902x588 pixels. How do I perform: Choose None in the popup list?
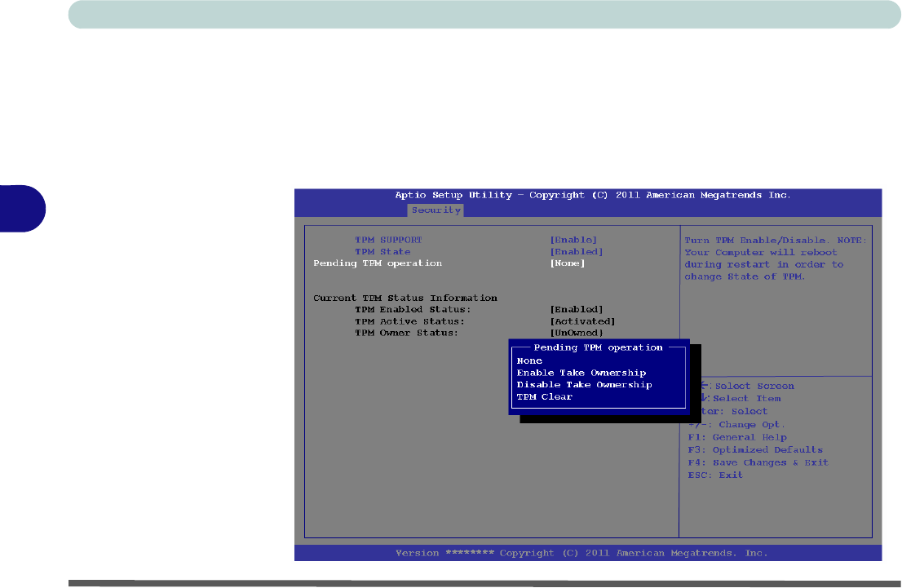coord(529,360)
